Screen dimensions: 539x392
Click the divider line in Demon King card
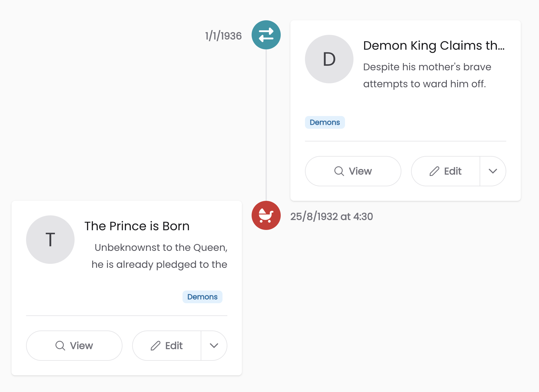click(405, 141)
